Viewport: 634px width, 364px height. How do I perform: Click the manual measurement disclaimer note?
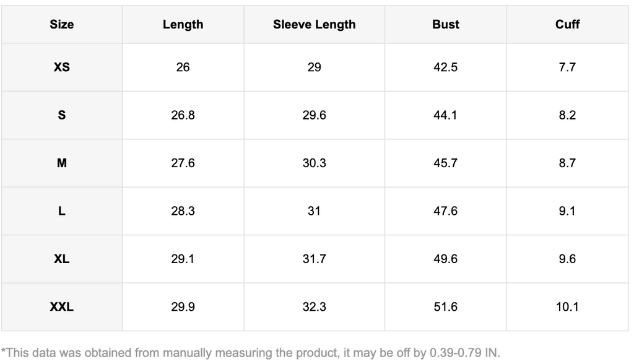click(x=250, y=353)
